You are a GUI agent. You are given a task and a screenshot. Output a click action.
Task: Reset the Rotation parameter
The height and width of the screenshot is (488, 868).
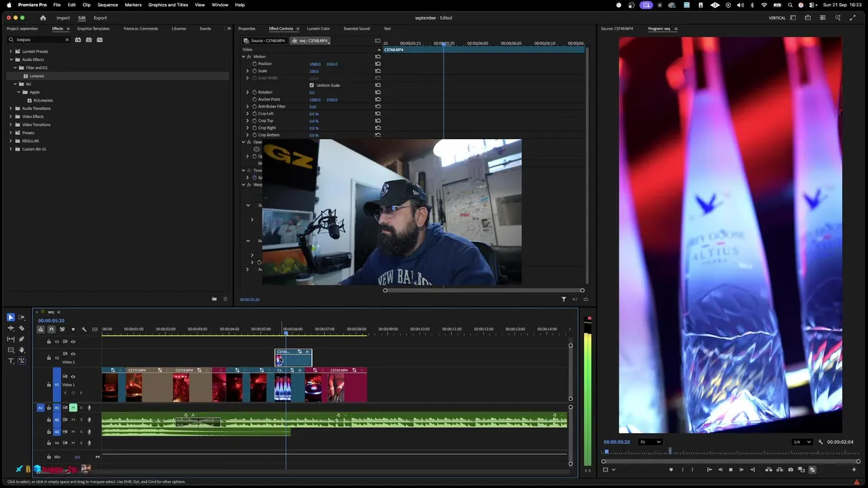(378, 92)
